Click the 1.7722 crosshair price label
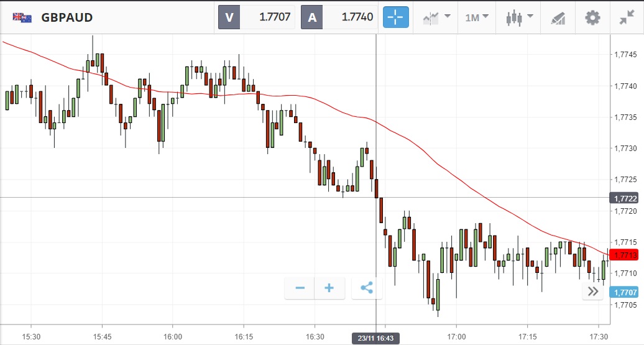The height and width of the screenshot is (345, 644). pos(623,198)
